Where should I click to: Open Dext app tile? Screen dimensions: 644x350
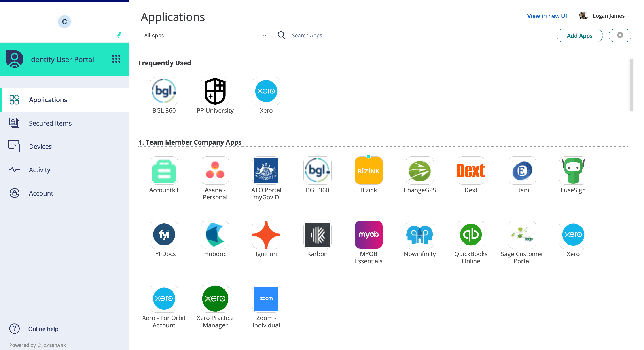(x=470, y=171)
